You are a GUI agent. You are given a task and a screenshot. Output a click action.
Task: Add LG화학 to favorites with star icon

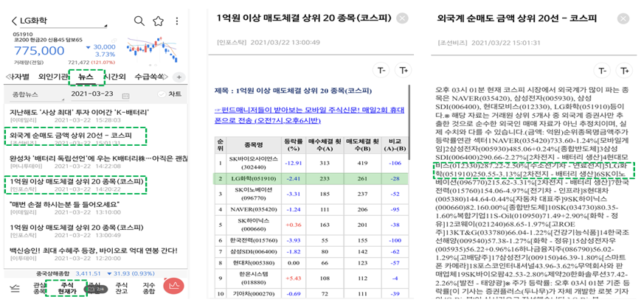point(158,21)
